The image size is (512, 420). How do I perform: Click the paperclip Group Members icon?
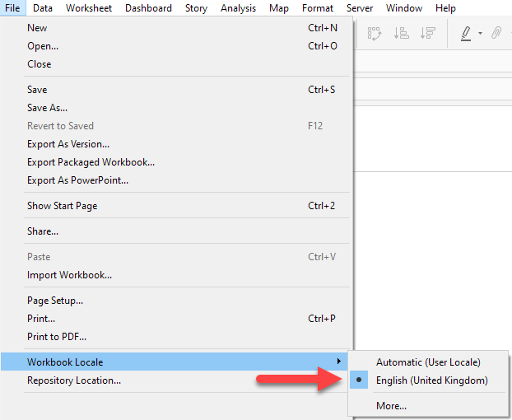pos(496,33)
